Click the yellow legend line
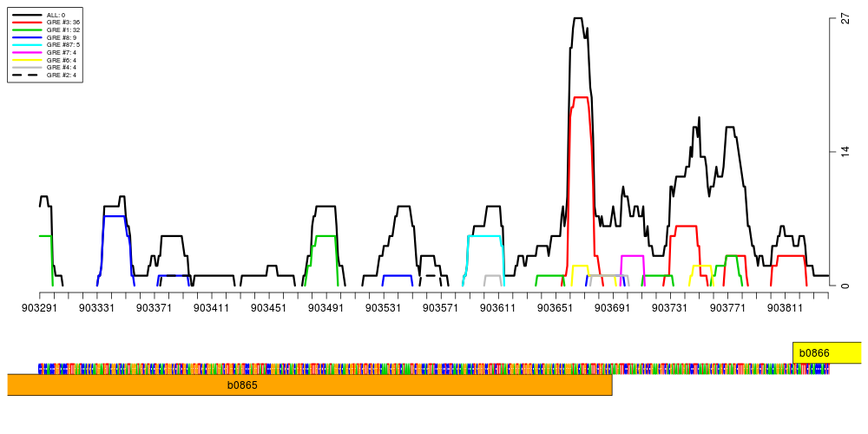868x434 pixels. point(27,60)
